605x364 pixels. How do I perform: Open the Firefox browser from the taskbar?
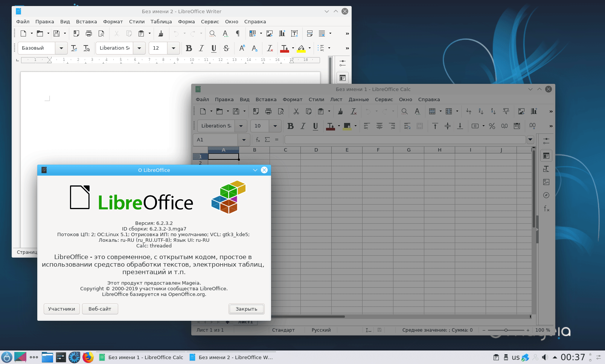pyautogui.click(x=88, y=357)
